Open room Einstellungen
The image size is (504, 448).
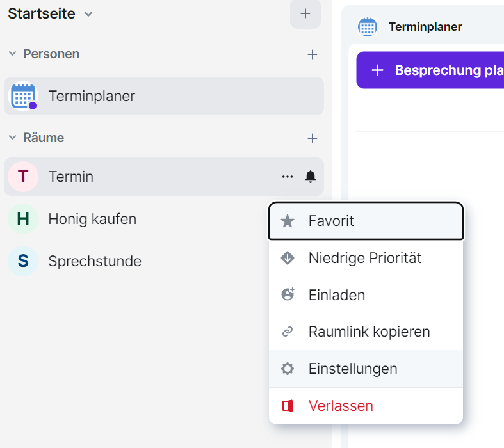point(366,369)
